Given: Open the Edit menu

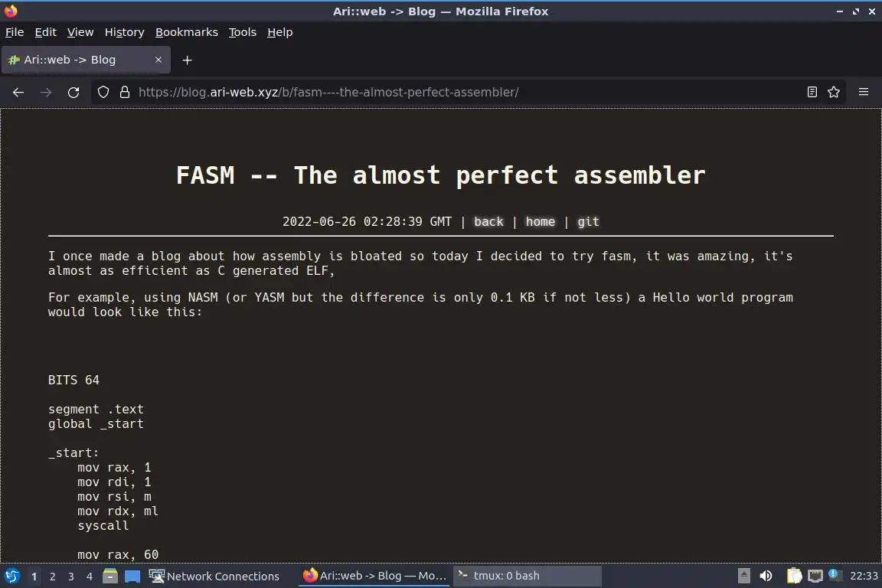Looking at the screenshot, I should pyautogui.click(x=46, y=32).
